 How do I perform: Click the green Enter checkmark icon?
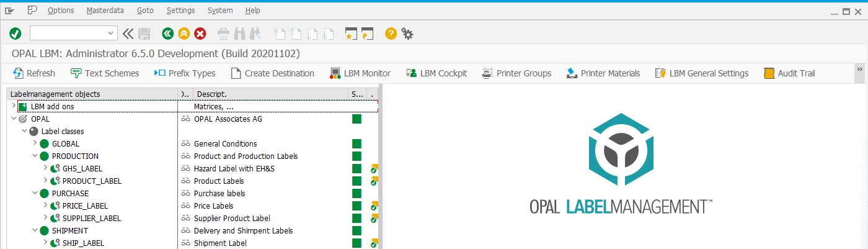pos(15,34)
